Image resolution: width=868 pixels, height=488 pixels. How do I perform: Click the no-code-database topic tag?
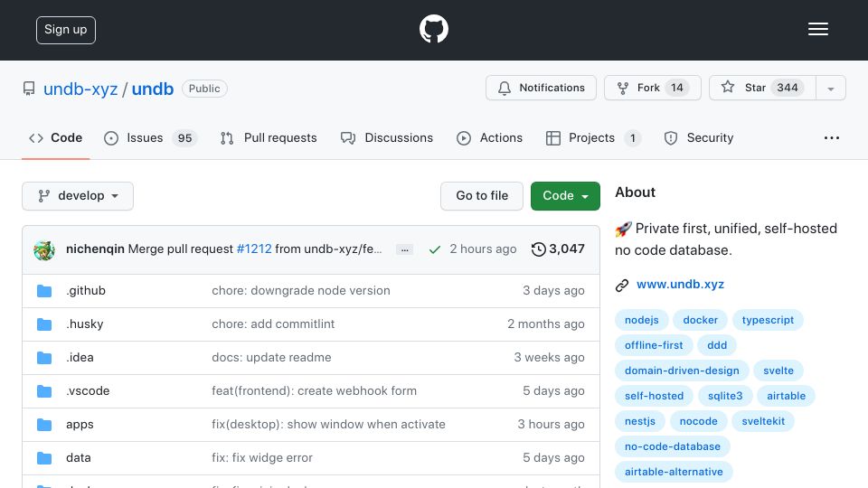tap(673, 447)
